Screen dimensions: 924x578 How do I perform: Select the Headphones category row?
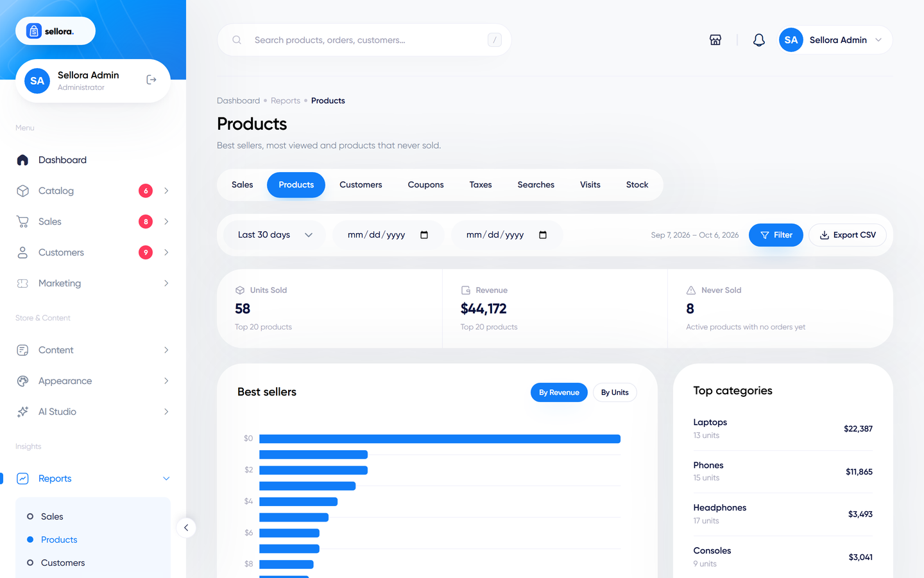tap(783, 514)
